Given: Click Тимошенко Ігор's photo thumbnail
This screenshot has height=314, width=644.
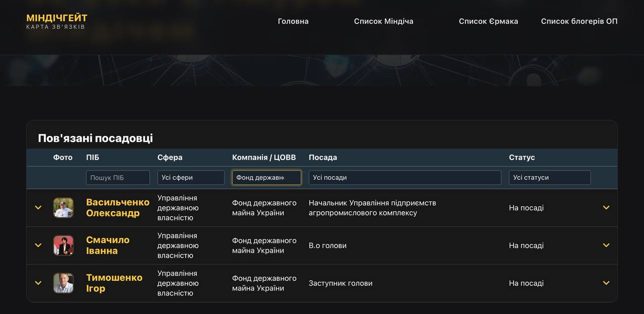Looking at the screenshot, I should point(63,283).
